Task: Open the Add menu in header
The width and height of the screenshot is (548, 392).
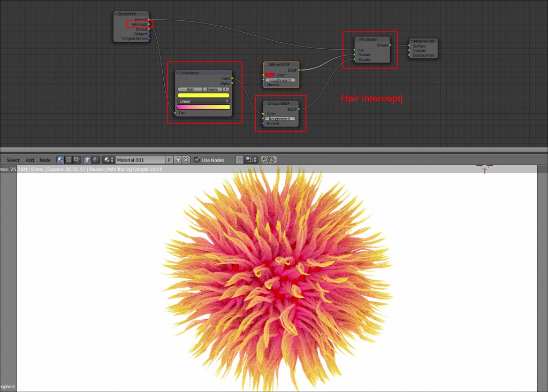Action: coord(29,159)
